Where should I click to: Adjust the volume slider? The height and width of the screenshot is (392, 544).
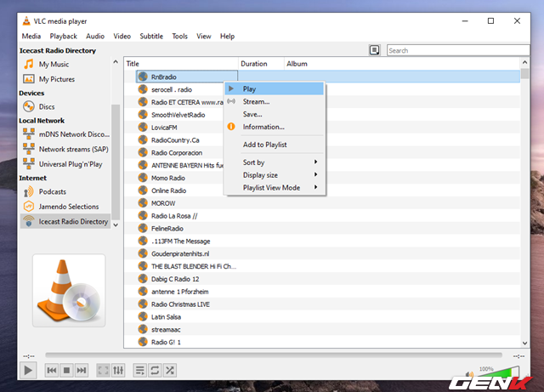pos(498,372)
